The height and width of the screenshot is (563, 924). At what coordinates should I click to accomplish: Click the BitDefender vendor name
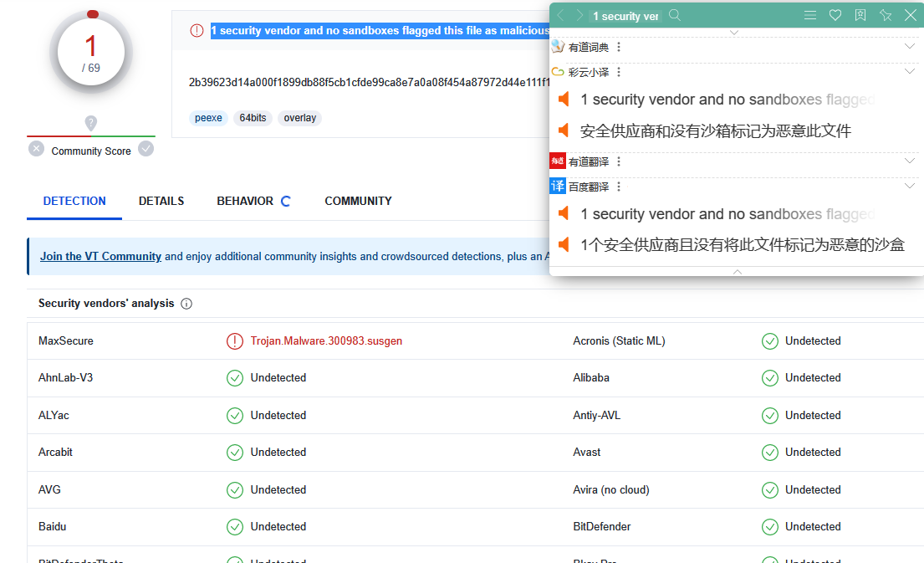click(602, 526)
